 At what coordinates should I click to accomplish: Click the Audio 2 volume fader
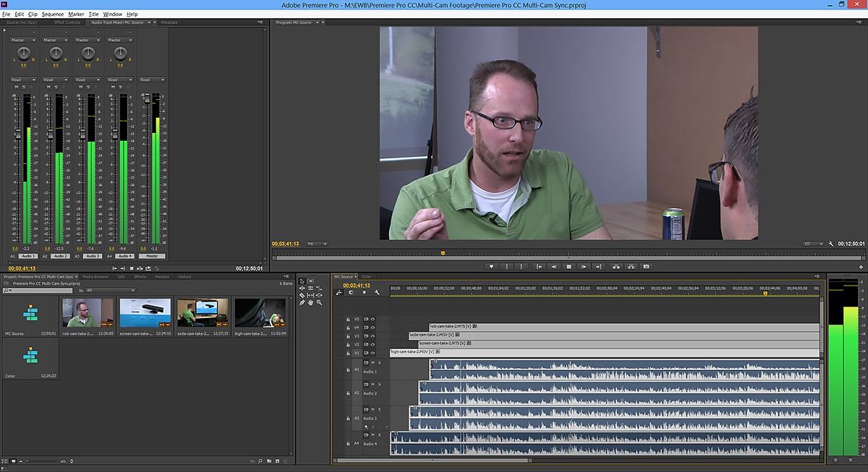[x=51, y=134]
